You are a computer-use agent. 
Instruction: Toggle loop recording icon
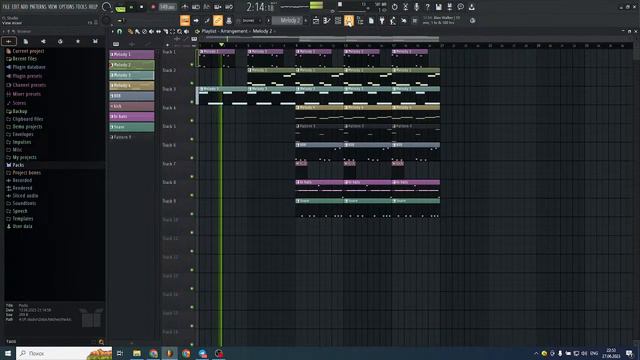click(229, 7)
